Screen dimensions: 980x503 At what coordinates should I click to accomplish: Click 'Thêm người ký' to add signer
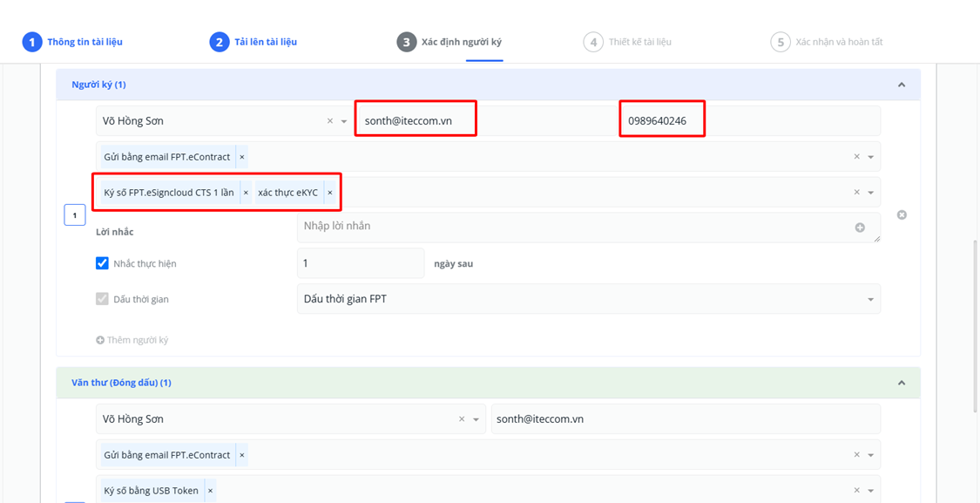tap(132, 340)
